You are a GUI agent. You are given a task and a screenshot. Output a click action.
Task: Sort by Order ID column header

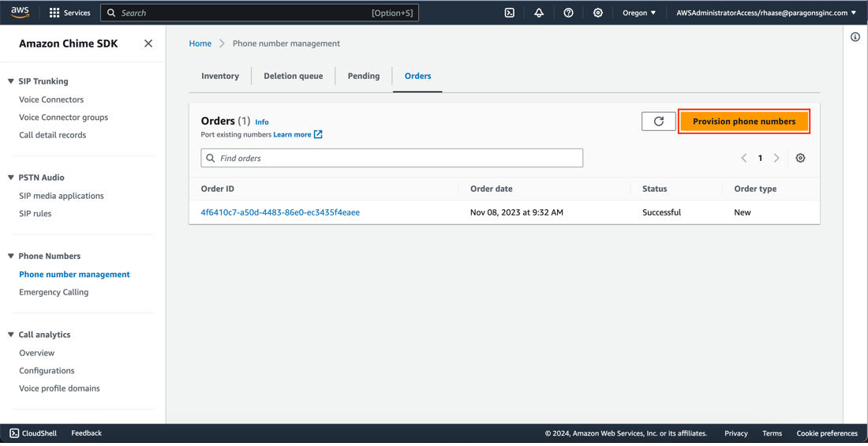(x=218, y=189)
